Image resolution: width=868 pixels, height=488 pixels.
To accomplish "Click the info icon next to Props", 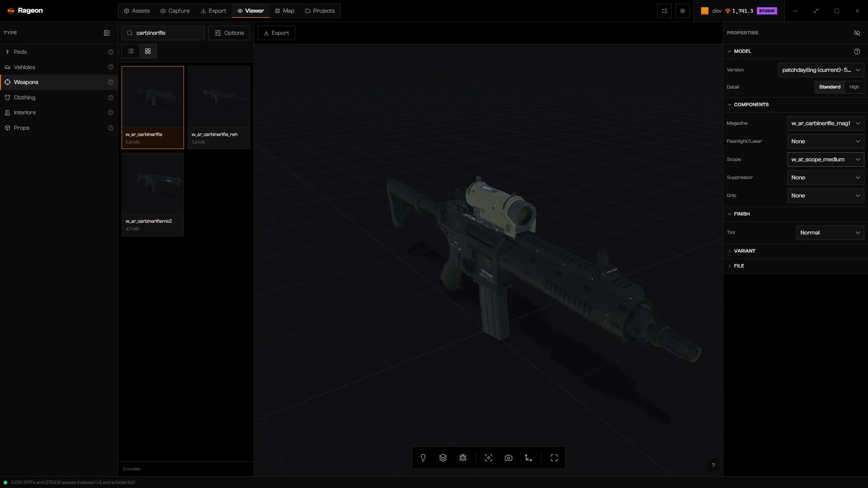I will [x=111, y=128].
